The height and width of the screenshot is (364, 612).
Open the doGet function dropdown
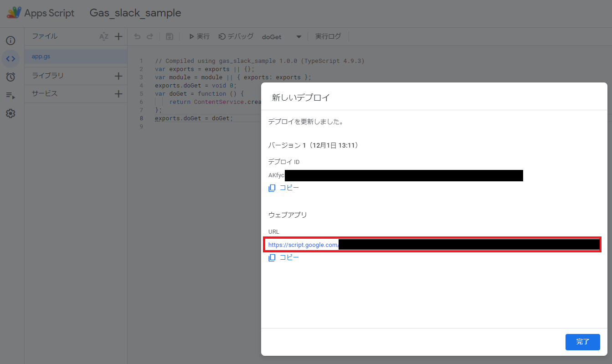tap(282, 37)
